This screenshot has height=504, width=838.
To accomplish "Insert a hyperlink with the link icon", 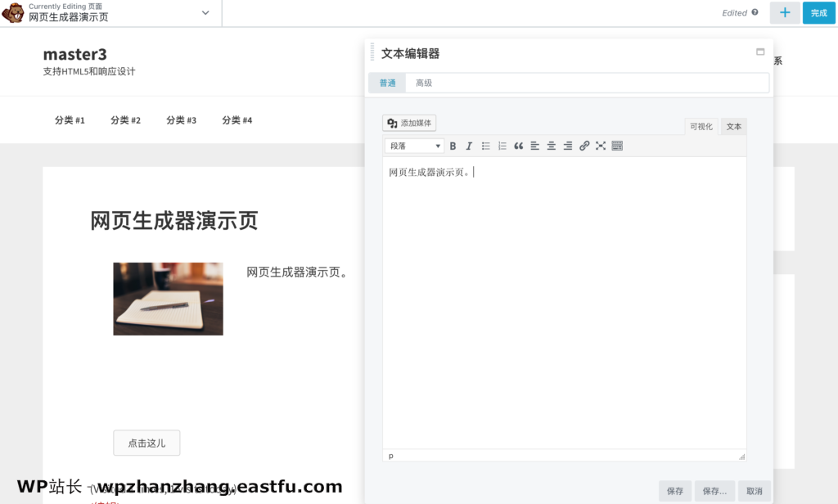I will [x=583, y=146].
